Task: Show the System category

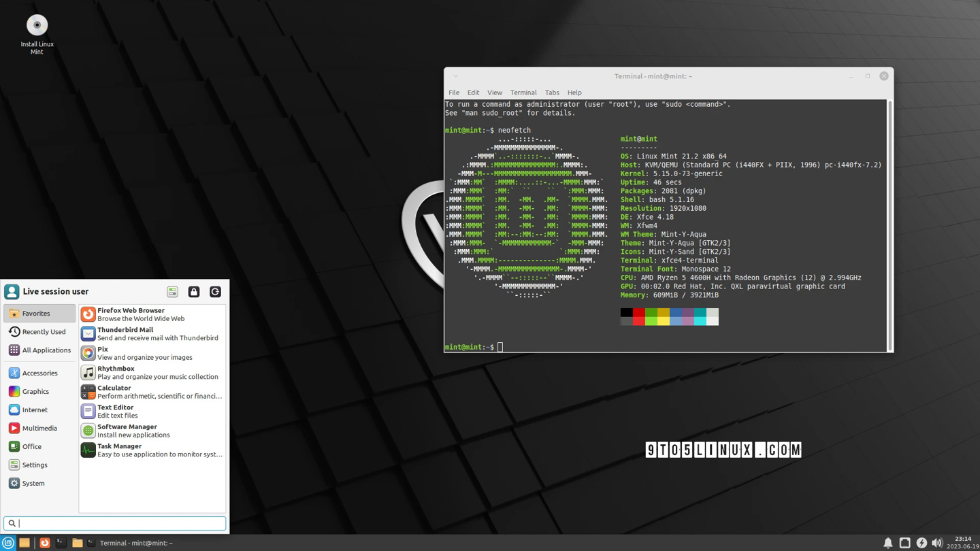Action: pyautogui.click(x=39, y=483)
